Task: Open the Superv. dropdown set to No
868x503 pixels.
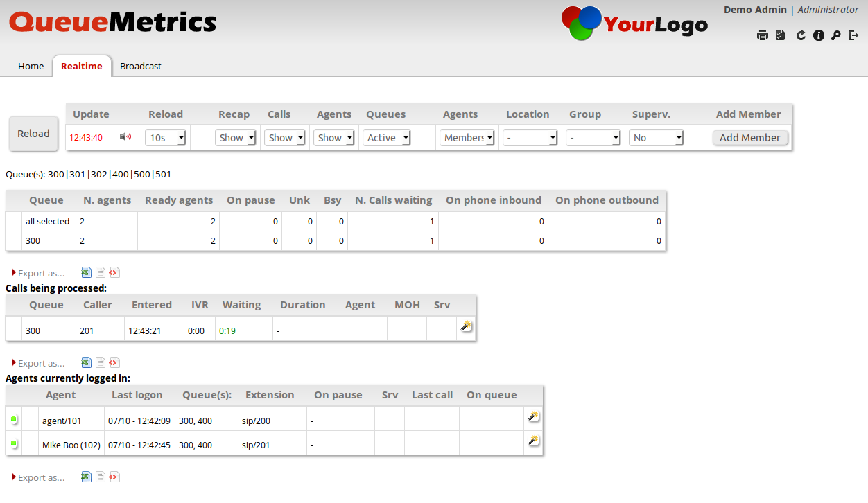Action: coord(657,138)
